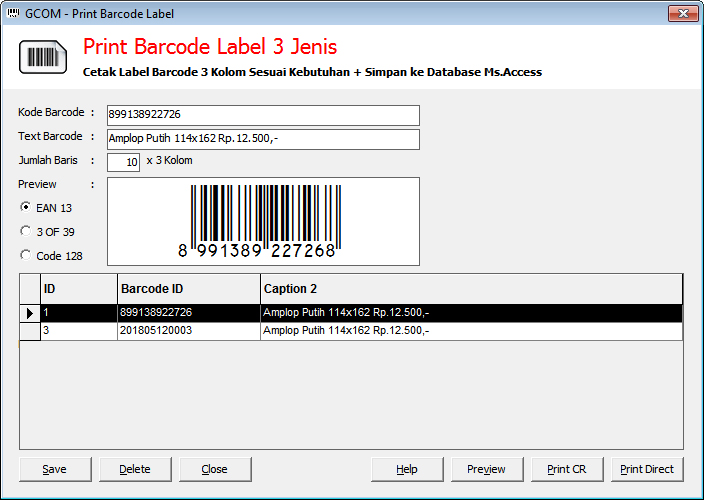Click the Barcode ID column header
This screenshot has width=704, height=500.
(188, 289)
